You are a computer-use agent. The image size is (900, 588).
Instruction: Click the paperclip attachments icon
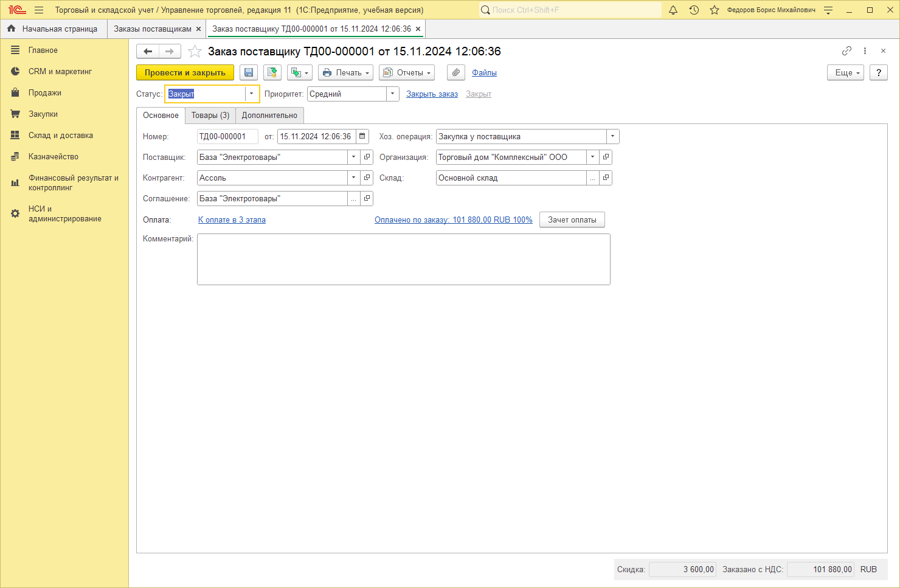coord(456,72)
